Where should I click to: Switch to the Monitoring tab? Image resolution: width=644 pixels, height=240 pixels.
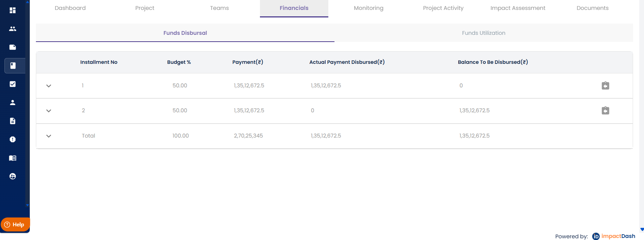[368, 8]
